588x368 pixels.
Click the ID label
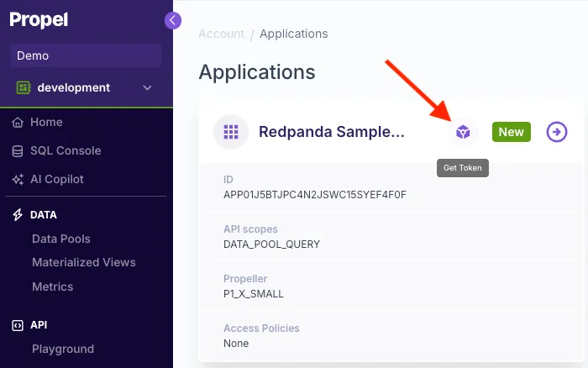[x=228, y=180]
